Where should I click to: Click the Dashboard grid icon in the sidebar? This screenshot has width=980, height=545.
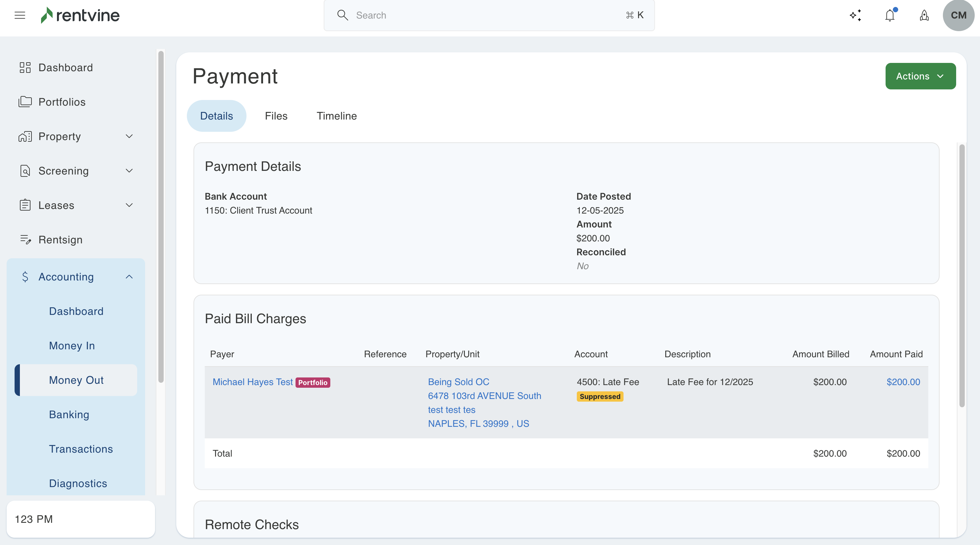point(25,68)
